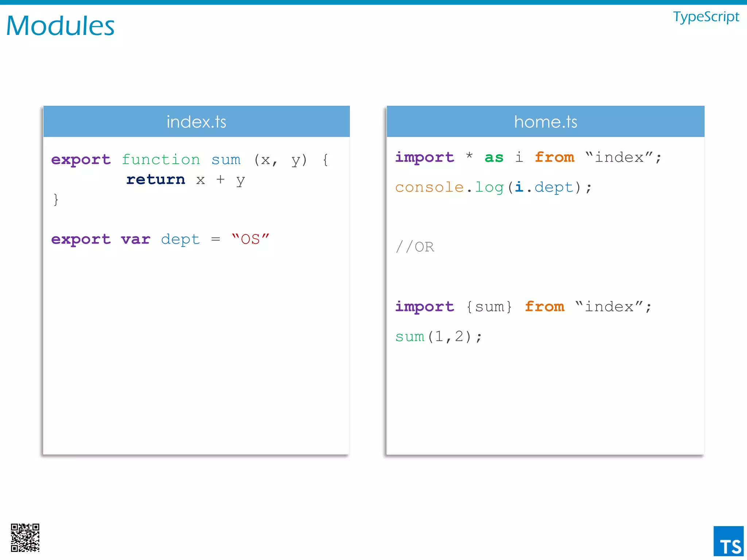Click the export function keyword line
The width and height of the screenshot is (747, 560).
(x=81, y=160)
